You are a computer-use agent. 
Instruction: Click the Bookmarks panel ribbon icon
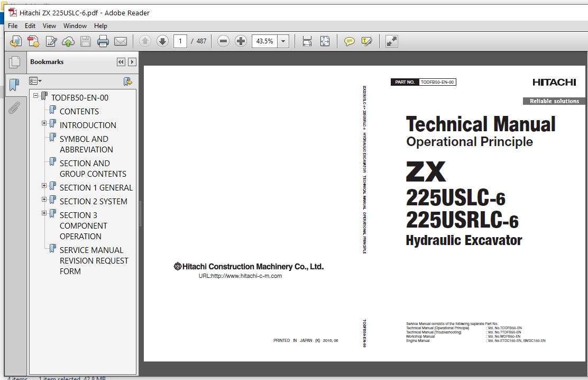tap(14, 85)
